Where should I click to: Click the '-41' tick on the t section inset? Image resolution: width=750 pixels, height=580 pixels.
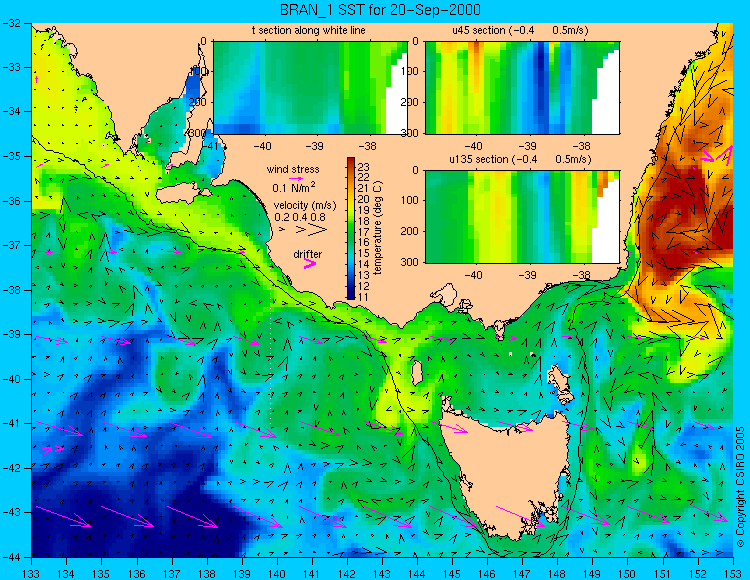click(212, 146)
